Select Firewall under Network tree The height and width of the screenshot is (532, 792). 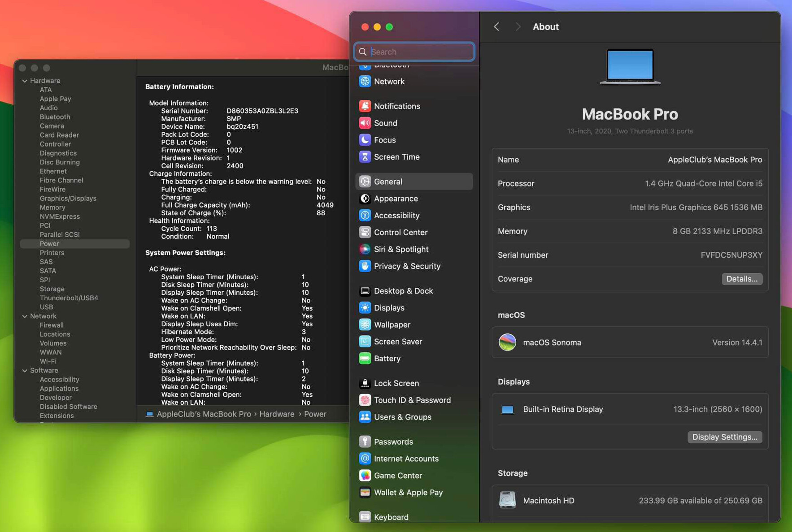point(52,325)
